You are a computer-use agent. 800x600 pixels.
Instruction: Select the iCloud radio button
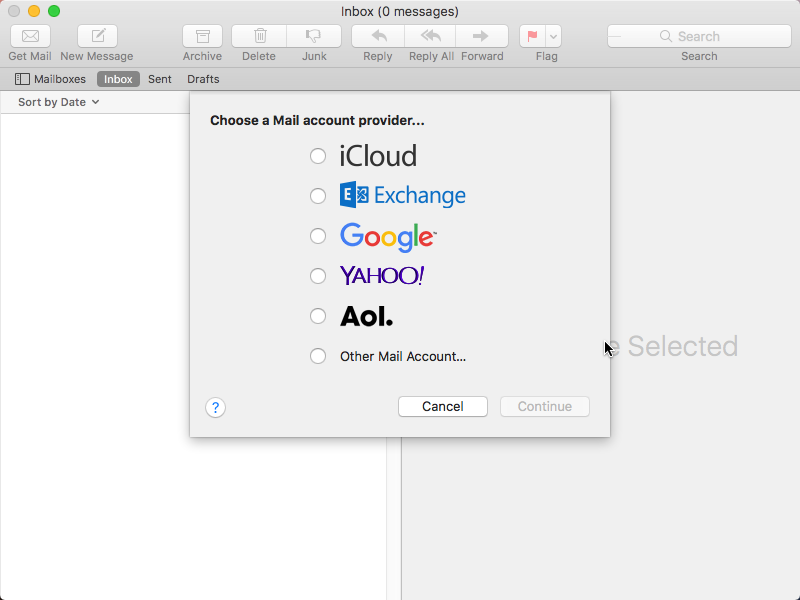(x=318, y=156)
